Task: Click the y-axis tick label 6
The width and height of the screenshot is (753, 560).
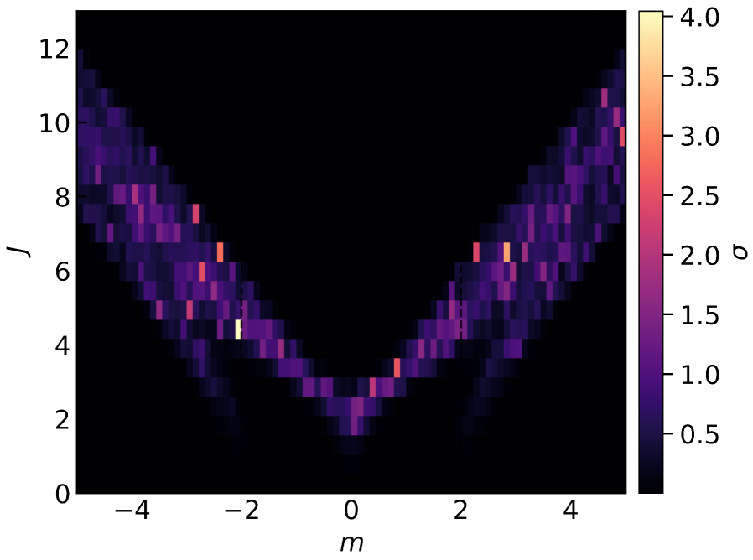Action: pyautogui.click(x=60, y=271)
